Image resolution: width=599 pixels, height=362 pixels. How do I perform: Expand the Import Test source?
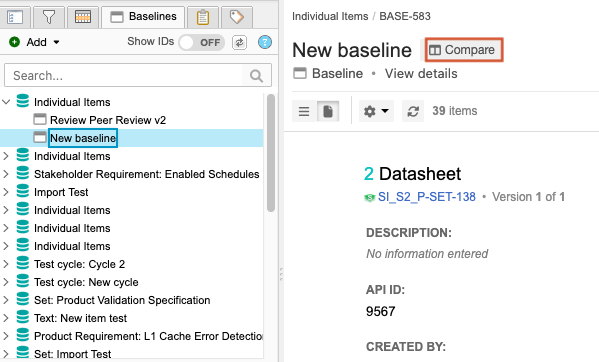pos(6,192)
